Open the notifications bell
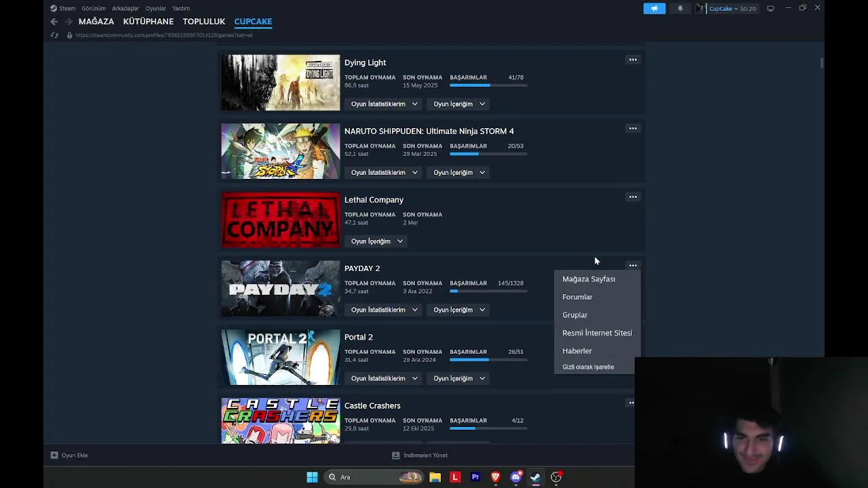Image resolution: width=868 pixels, height=488 pixels. point(680,9)
